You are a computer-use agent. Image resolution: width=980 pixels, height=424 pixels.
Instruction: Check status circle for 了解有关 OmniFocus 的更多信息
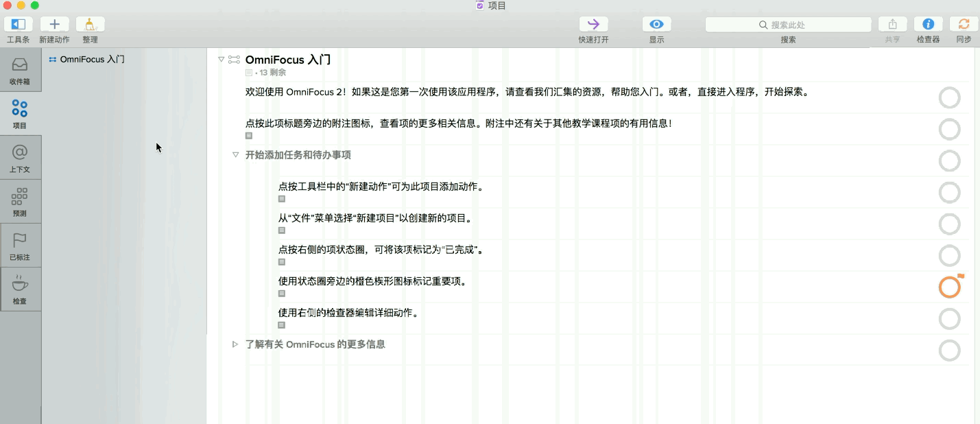[x=950, y=351]
